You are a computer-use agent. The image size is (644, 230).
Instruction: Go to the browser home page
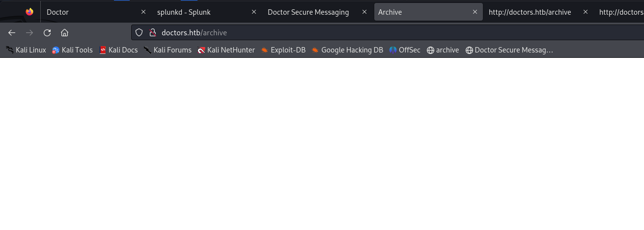[x=64, y=33]
